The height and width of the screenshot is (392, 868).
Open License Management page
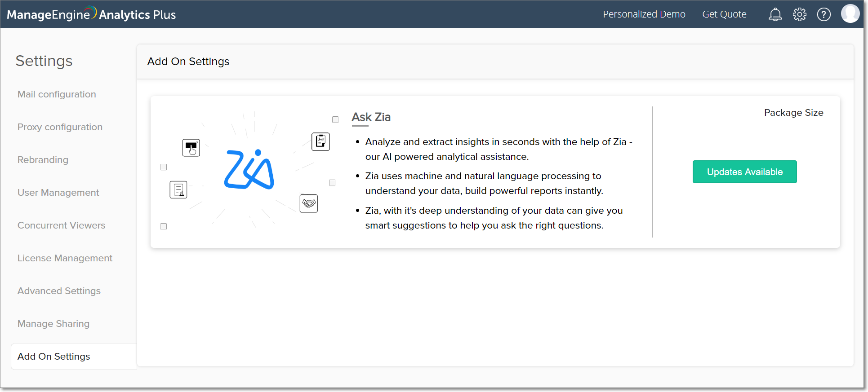point(65,258)
